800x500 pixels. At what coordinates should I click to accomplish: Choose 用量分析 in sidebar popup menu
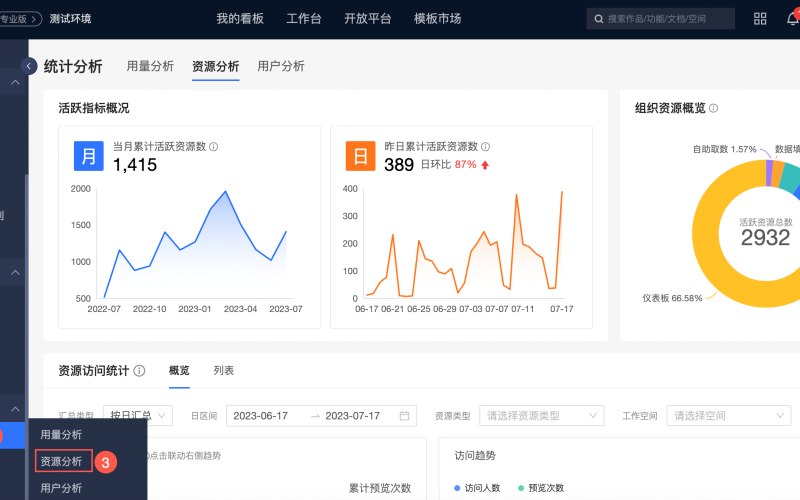click(x=61, y=435)
